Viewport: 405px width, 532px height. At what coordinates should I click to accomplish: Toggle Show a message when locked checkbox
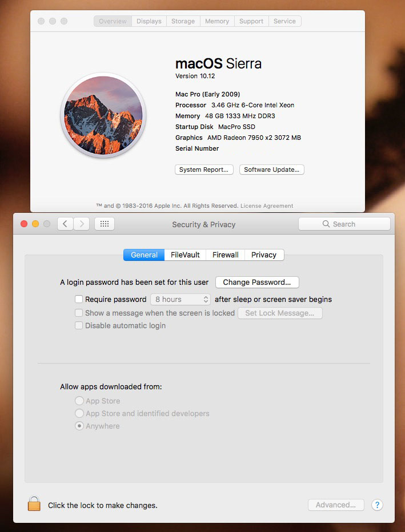tap(79, 313)
